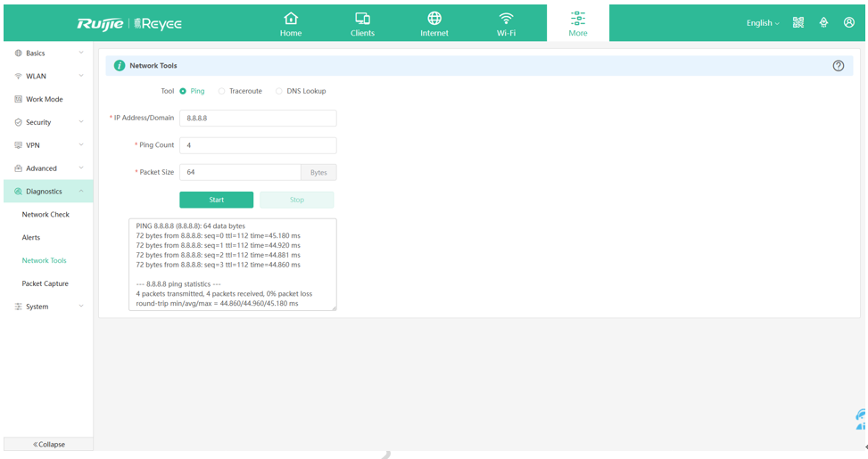Open Wi-Fi settings icon
868x459 pixels.
[506, 19]
